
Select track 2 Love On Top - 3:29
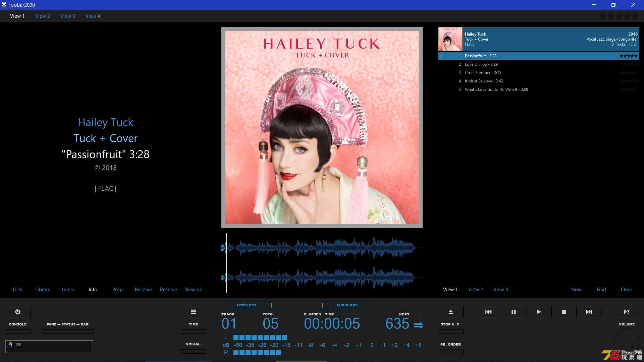pyautogui.click(x=539, y=64)
